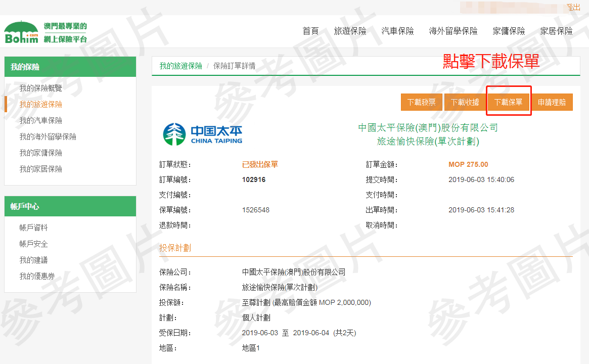Screen dimensions: 589x364
Task: Click the China Taiping company logo
Action: 202,134
